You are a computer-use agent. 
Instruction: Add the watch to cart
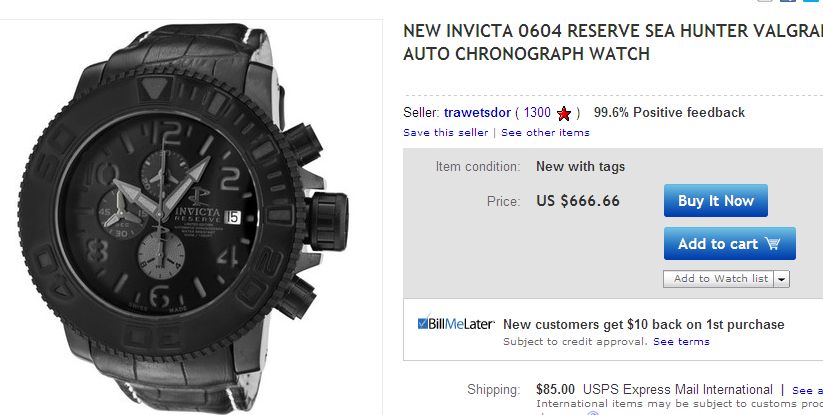click(x=729, y=243)
